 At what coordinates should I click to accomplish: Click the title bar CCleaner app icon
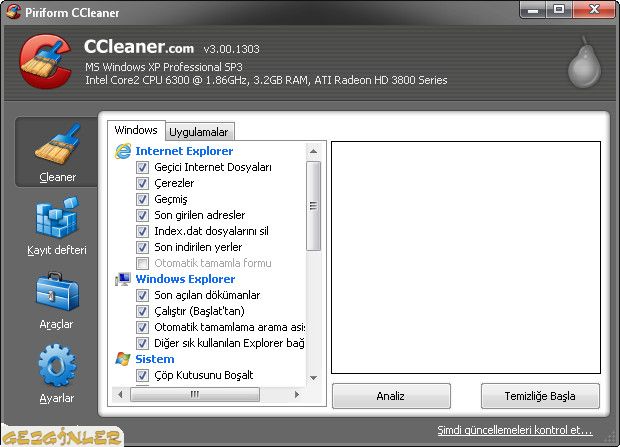[13, 11]
